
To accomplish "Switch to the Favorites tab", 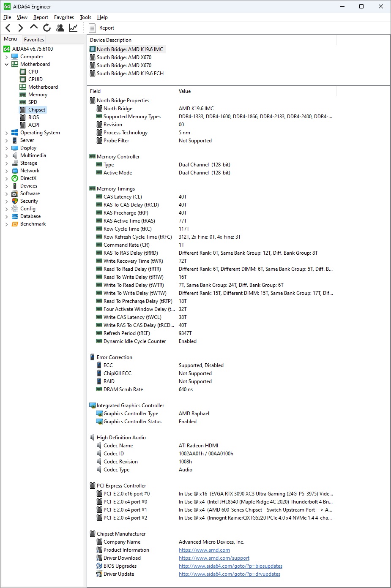I will pyautogui.click(x=34, y=39).
